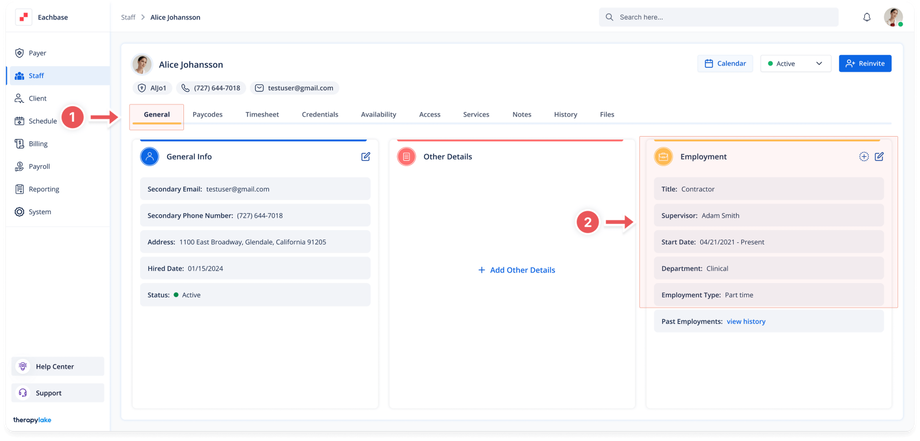Open notifications bell icon
The width and height of the screenshot is (920, 441).
tap(867, 17)
